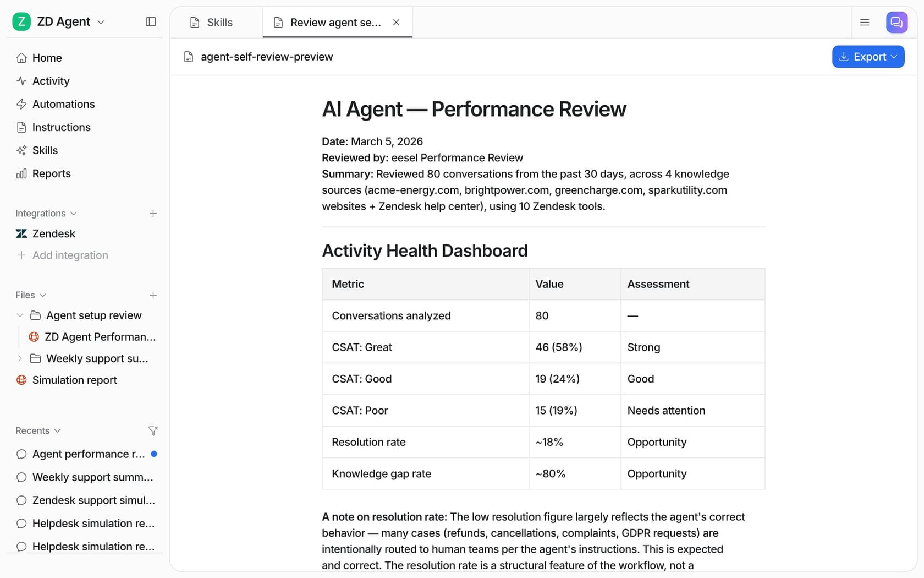Add a new integration with plus icon
The image size is (924, 578).
(x=153, y=214)
